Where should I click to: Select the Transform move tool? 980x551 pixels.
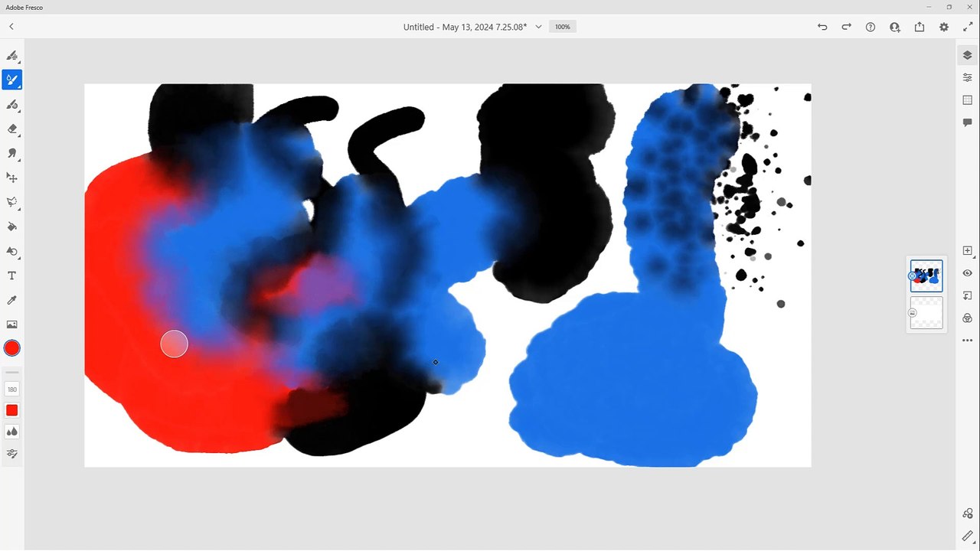point(12,178)
